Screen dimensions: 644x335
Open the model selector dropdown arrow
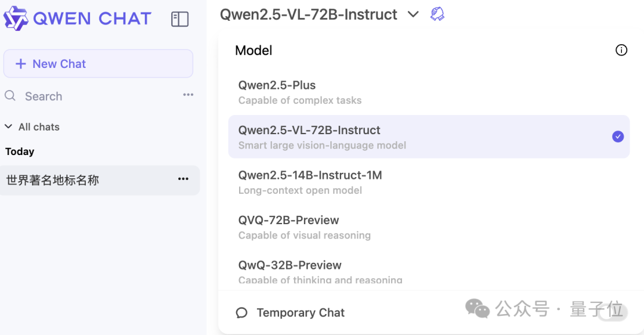coord(413,14)
